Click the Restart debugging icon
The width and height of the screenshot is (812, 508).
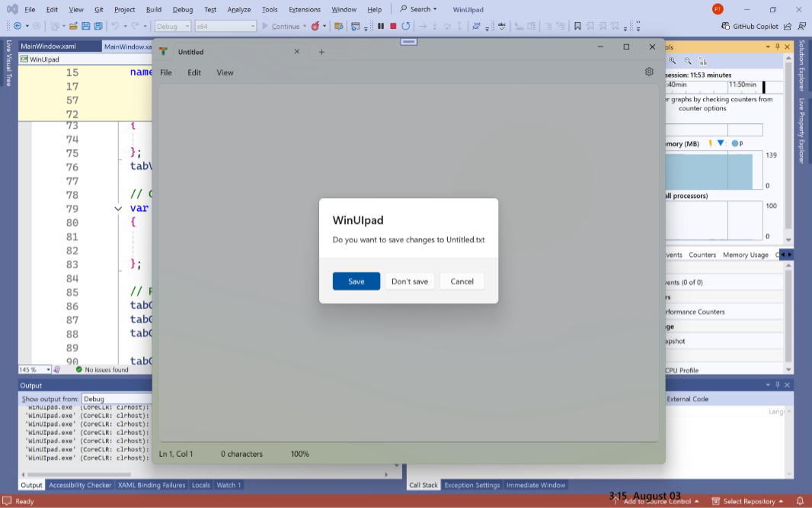[405, 26]
